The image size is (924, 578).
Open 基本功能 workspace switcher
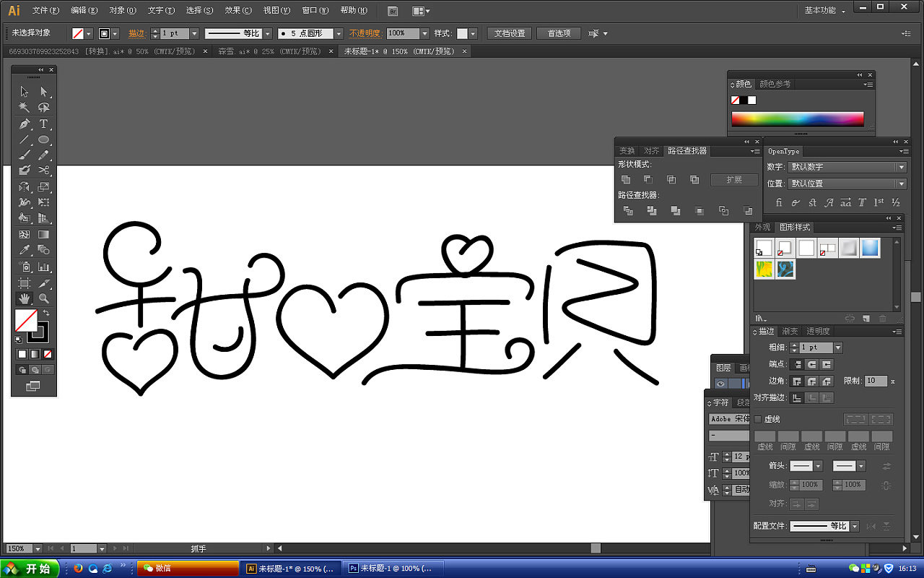click(824, 11)
